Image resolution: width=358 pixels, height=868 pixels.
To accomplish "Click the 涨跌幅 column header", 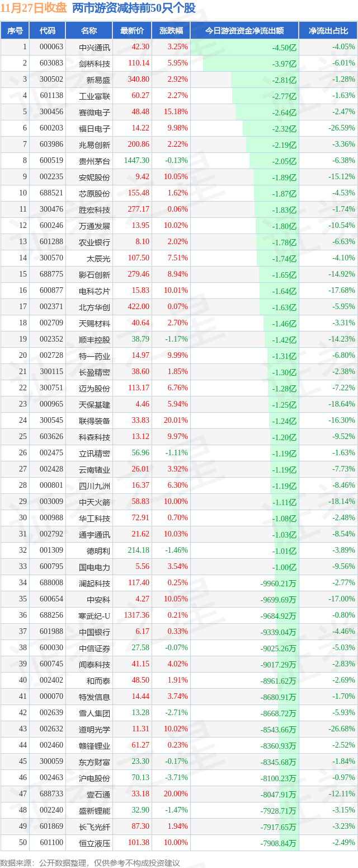I will tap(171, 31).
